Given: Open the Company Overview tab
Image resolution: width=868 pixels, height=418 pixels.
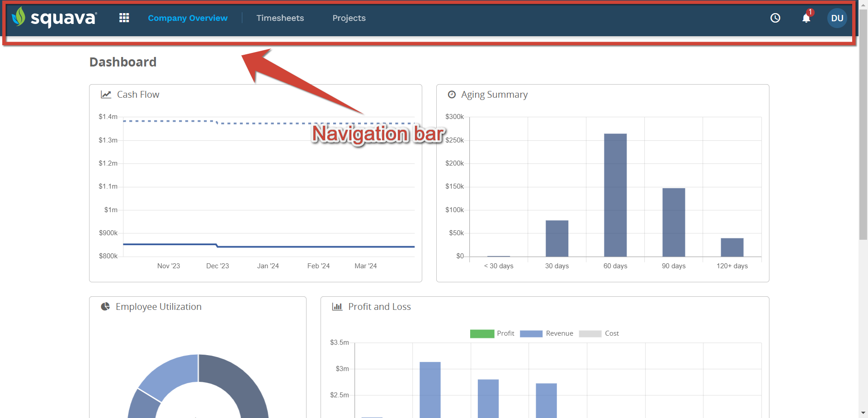Looking at the screenshot, I should pos(188,18).
